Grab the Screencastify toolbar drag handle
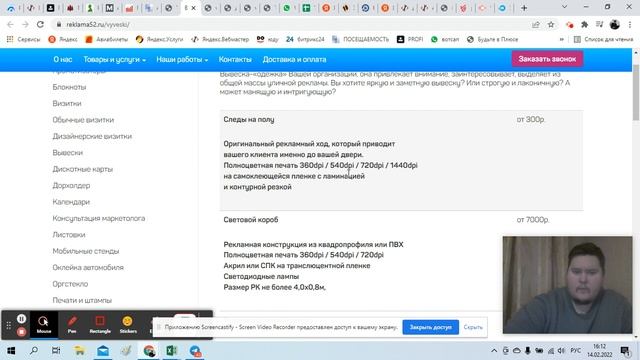 (9, 325)
